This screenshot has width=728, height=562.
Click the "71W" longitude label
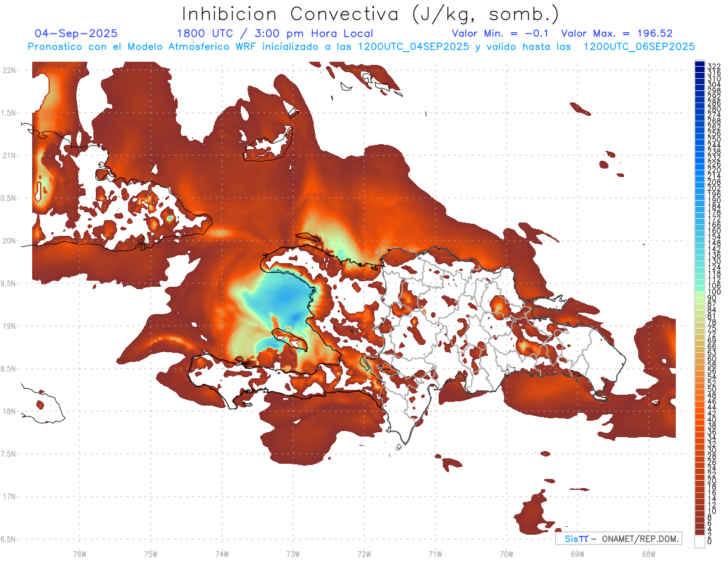435,554
